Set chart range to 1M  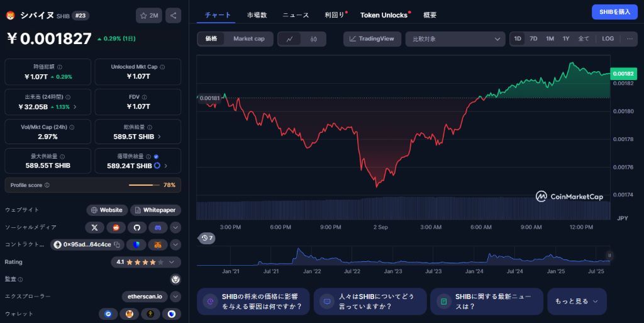click(550, 38)
